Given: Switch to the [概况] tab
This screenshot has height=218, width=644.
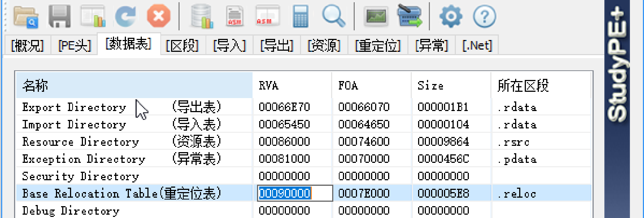Looking at the screenshot, I should 27,46.
